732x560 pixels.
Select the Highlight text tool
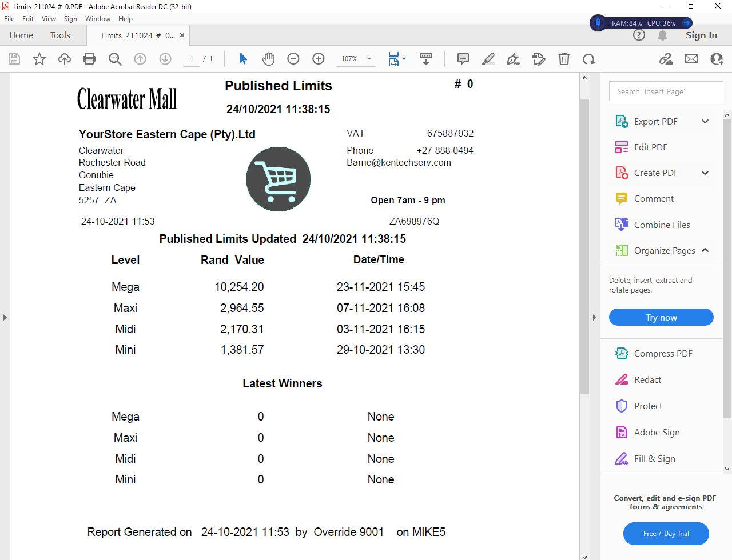click(488, 59)
